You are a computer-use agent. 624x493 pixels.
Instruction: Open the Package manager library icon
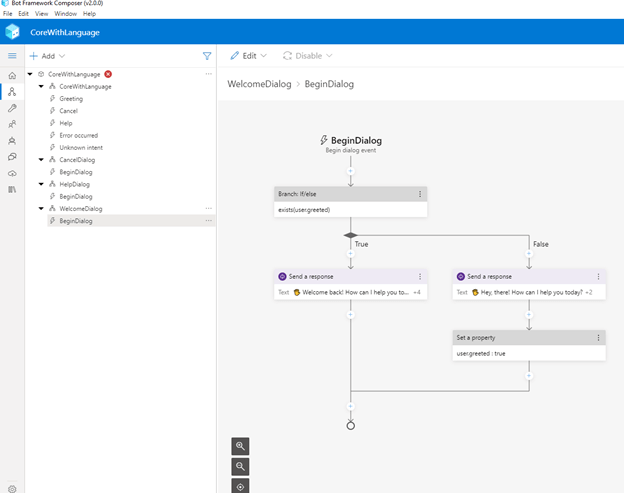12,189
